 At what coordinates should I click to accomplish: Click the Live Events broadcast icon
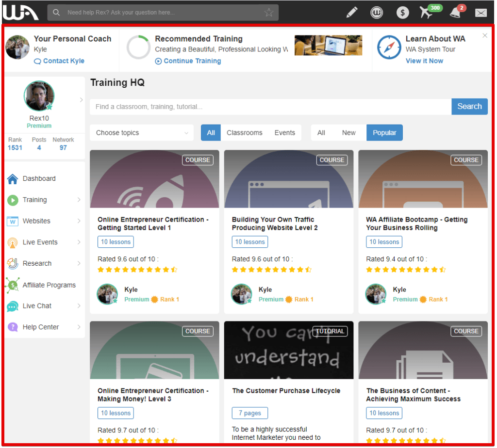[x=13, y=243]
